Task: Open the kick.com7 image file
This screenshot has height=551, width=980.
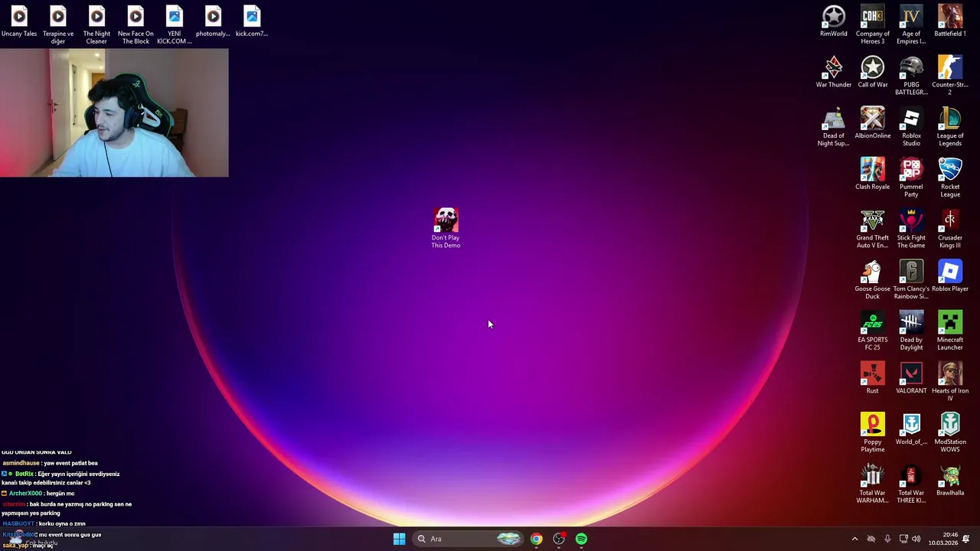Action: click(252, 21)
